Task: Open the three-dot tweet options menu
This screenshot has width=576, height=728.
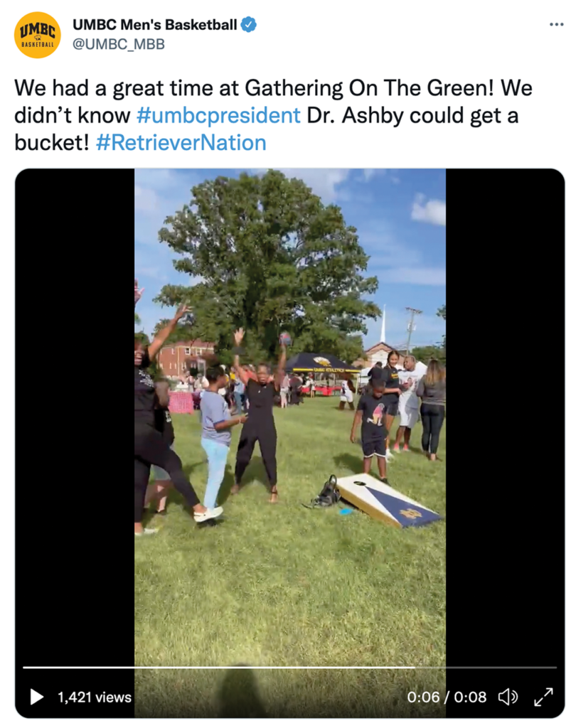Action: [x=557, y=24]
